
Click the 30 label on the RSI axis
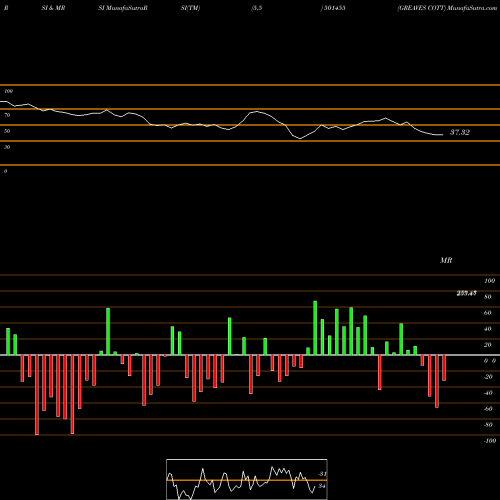(x=7, y=147)
